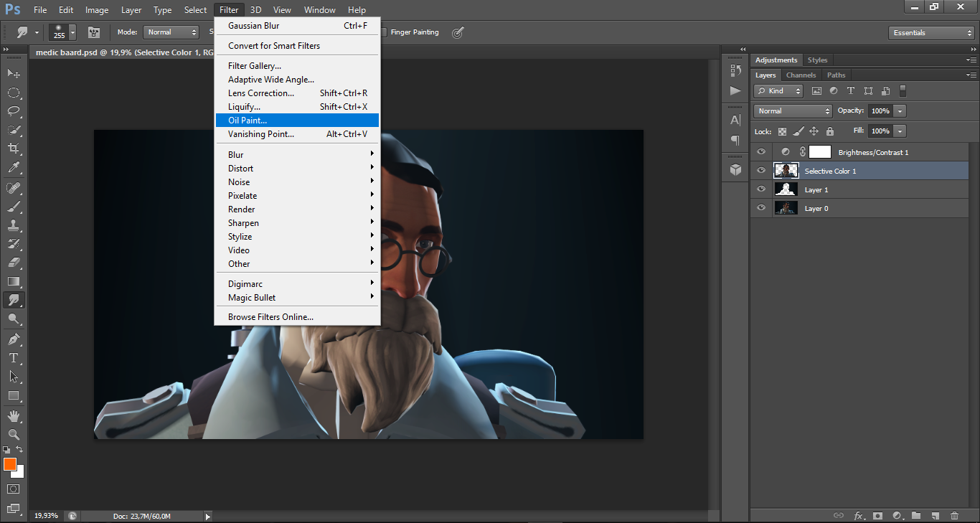Open the Image menu
Viewport: 980px width, 523px height.
point(97,10)
